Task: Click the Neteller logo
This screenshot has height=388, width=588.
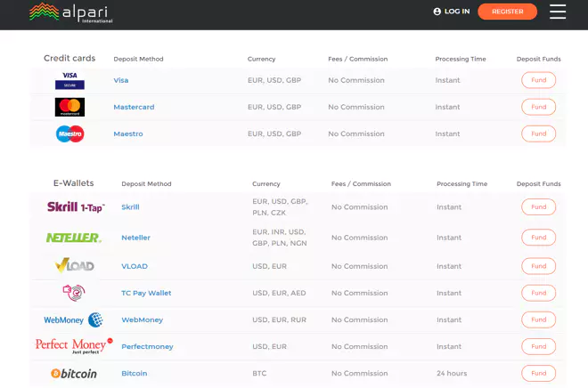Action: [73, 238]
